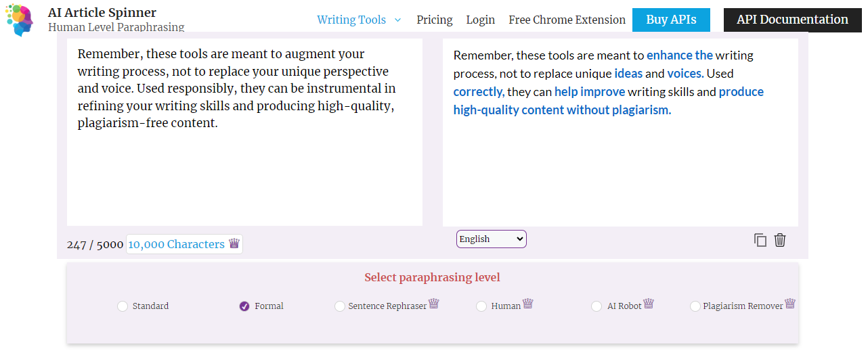The height and width of the screenshot is (357, 868).
Task: Click the Free Chrome Extension link
Action: coord(567,20)
